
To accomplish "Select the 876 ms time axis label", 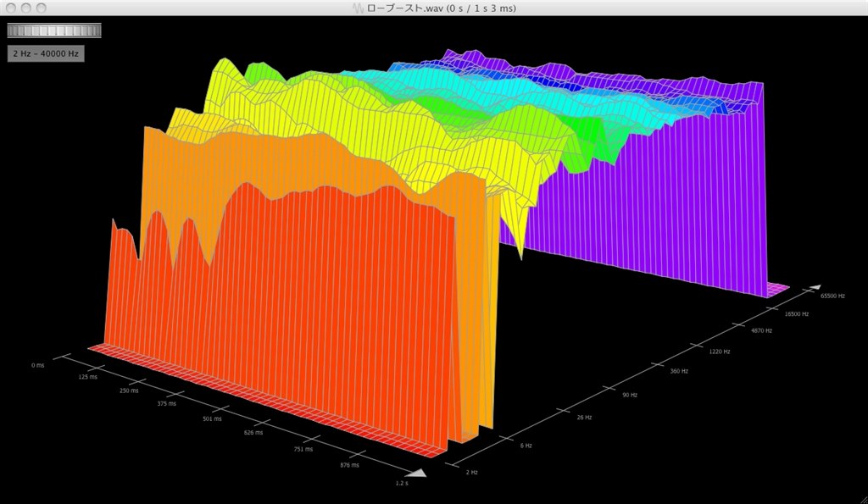I will point(348,465).
